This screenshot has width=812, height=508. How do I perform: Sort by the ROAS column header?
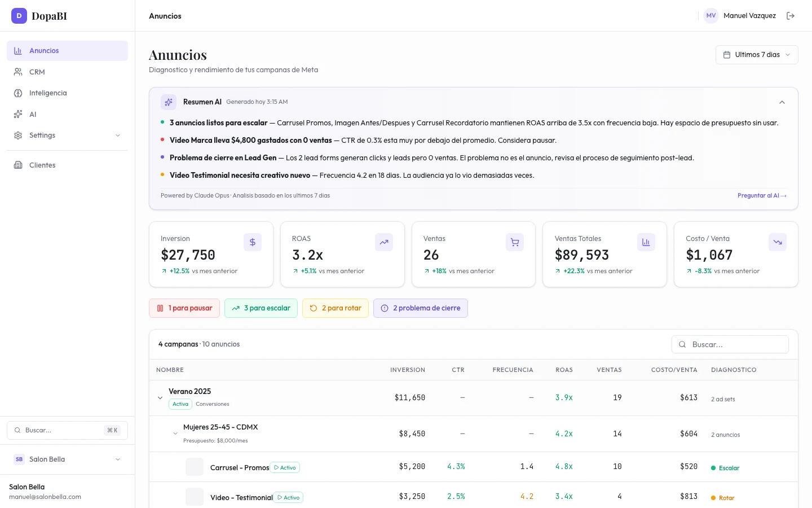564,370
